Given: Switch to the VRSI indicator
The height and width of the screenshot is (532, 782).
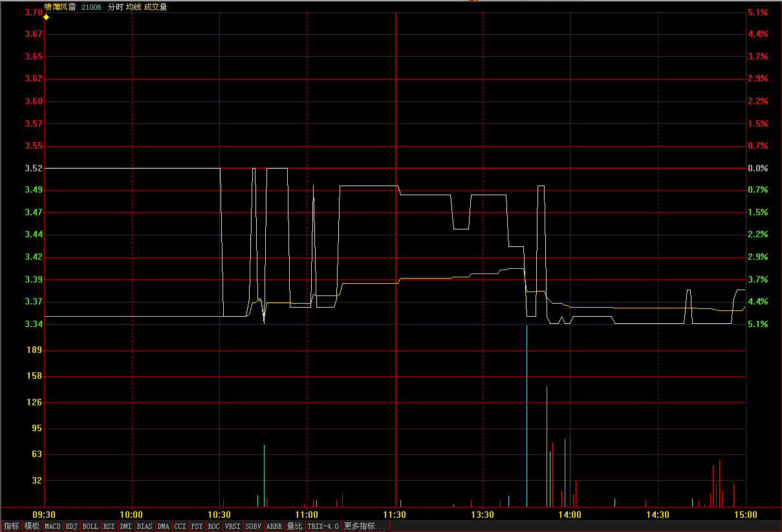Looking at the screenshot, I should 232,527.
